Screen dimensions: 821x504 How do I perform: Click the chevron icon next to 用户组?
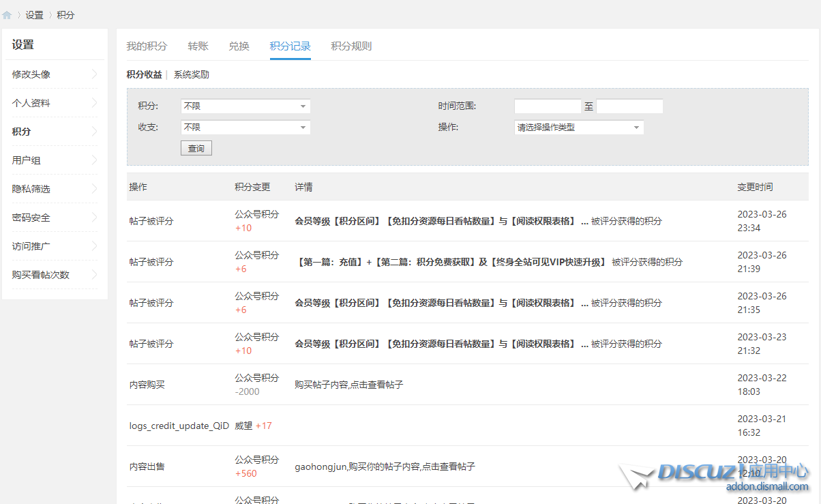click(94, 160)
